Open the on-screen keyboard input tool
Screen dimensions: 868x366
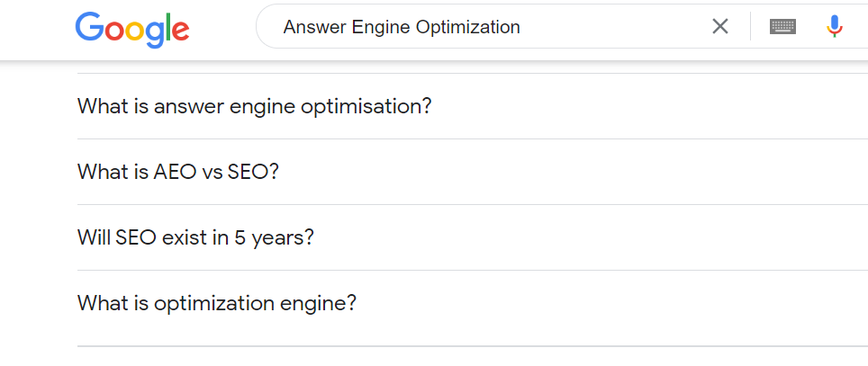(782, 27)
